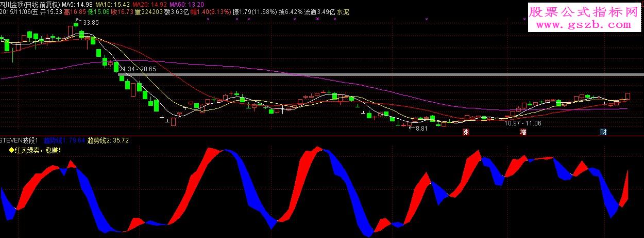
Task: Click the high price 高16.85
Action: pos(75,11)
